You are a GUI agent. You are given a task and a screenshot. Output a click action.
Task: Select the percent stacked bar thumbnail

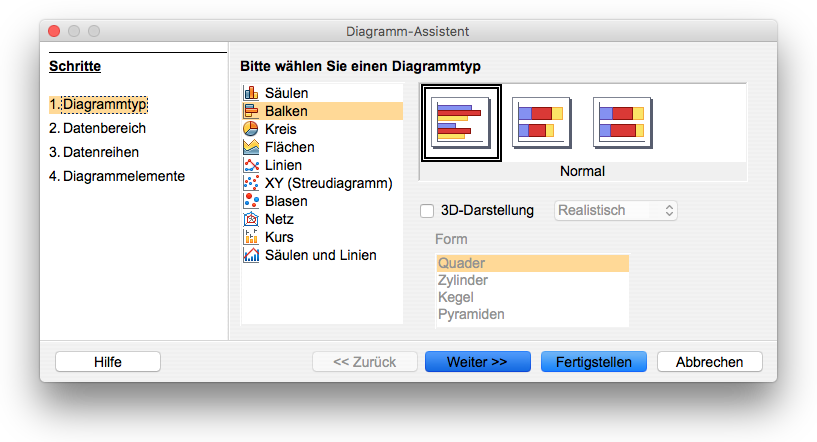(x=622, y=122)
